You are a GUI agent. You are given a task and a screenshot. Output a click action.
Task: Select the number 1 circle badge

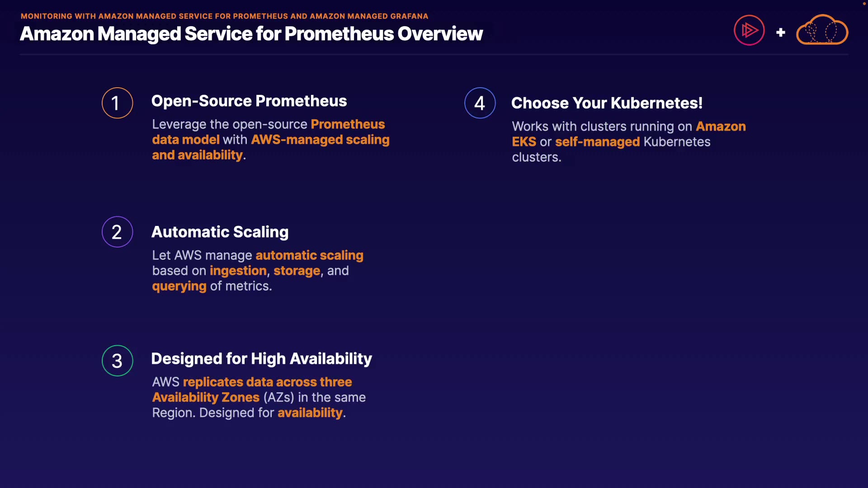(117, 103)
